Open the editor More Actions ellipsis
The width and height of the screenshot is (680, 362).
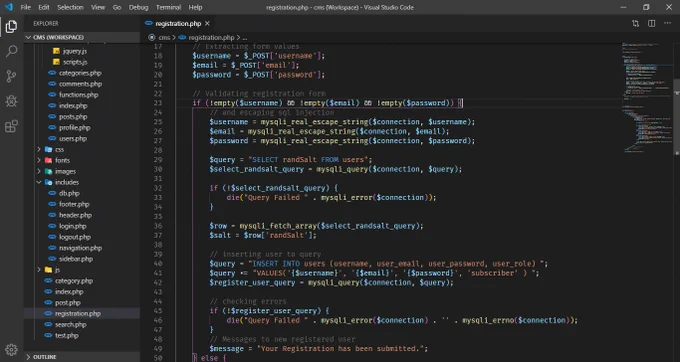667,23
